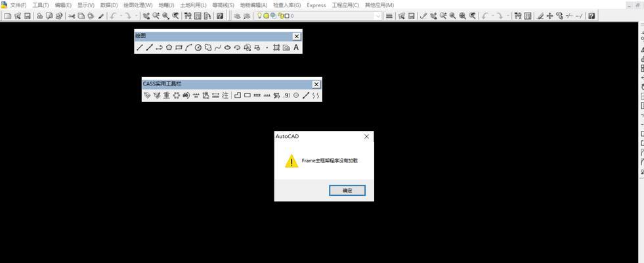Click the layer lines icon beside dropdown
This screenshot has height=263, width=644.
[x=389, y=16]
